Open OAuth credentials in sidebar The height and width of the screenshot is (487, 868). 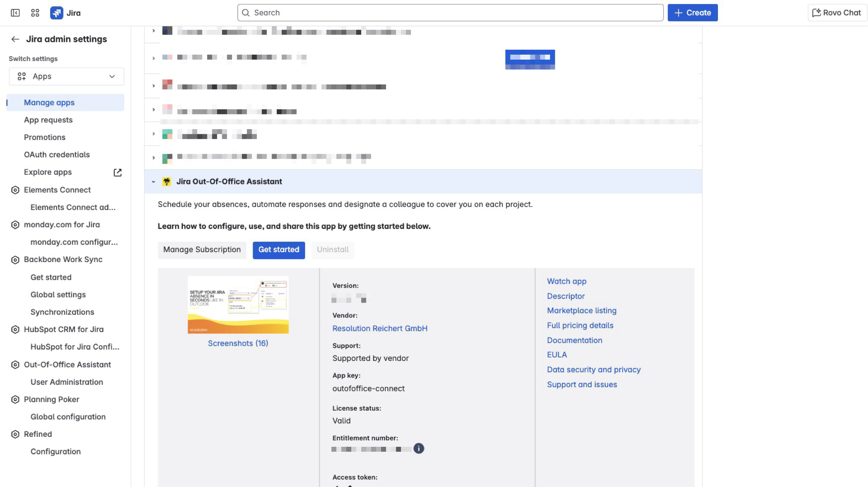[57, 155]
